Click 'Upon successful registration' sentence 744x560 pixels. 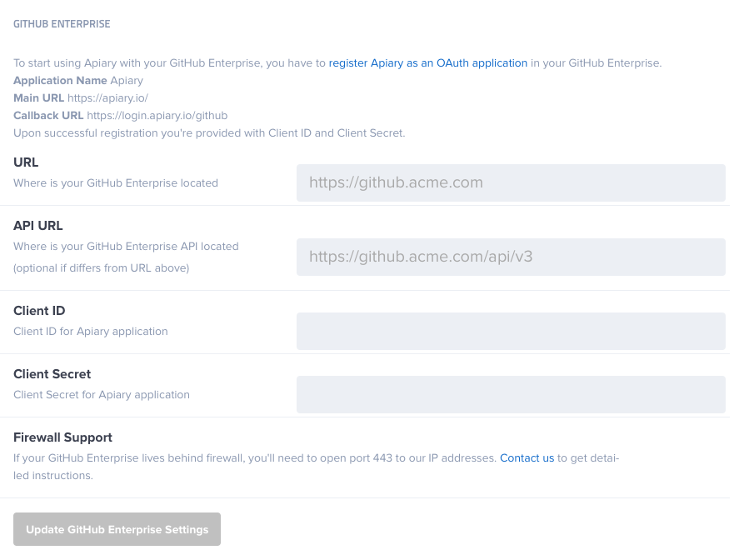tap(209, 133)
